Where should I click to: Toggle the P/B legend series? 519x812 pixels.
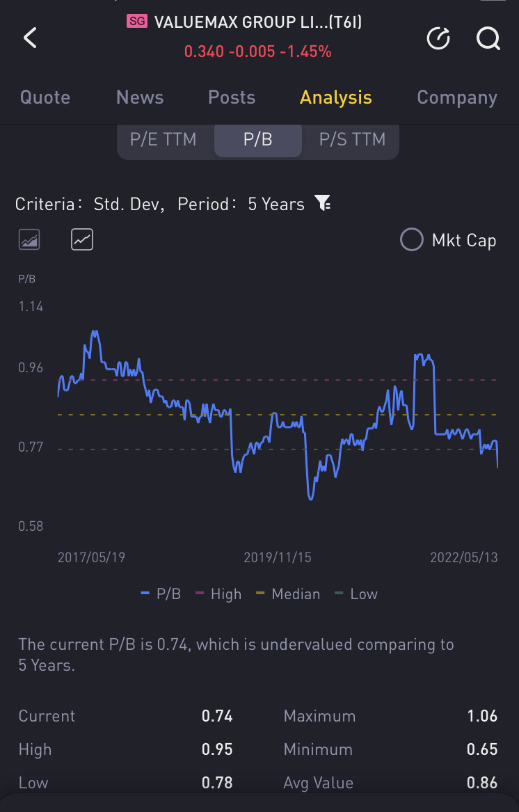click(x=161, y=594)
